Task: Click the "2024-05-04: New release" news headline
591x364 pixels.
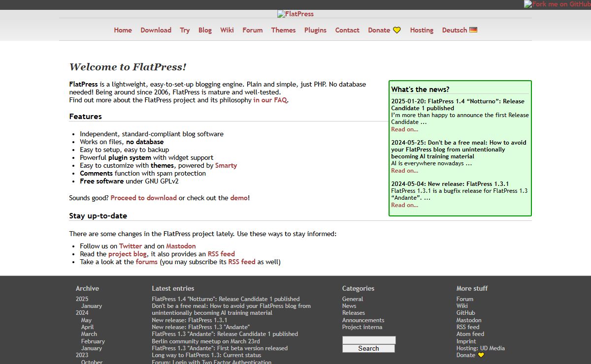Action: pos(450,184)
